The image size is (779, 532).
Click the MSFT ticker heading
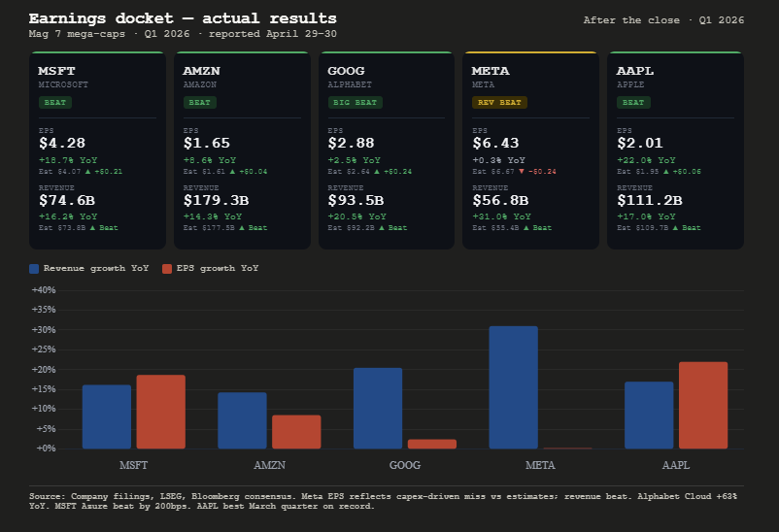tap(56, 71)
